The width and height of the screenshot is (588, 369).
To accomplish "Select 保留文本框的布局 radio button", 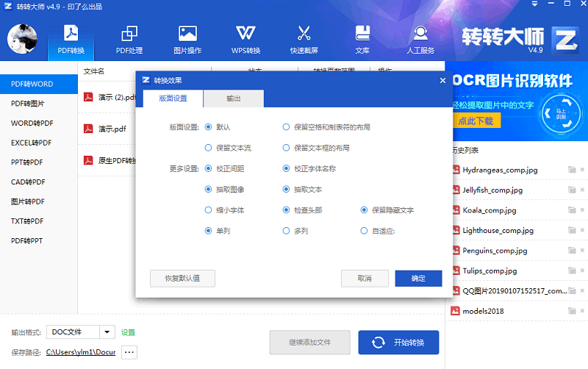I will tap(286, 148).
